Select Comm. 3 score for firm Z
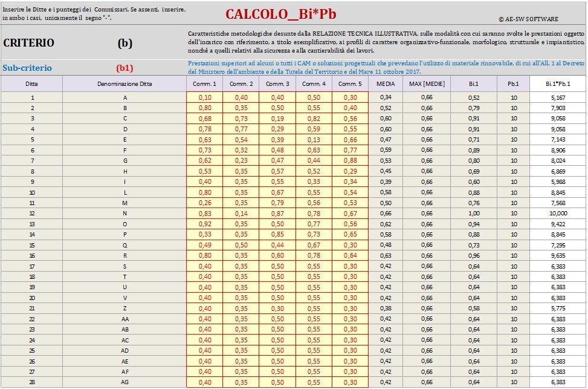This screenshot has width=588, height=389. coord(277,308)
